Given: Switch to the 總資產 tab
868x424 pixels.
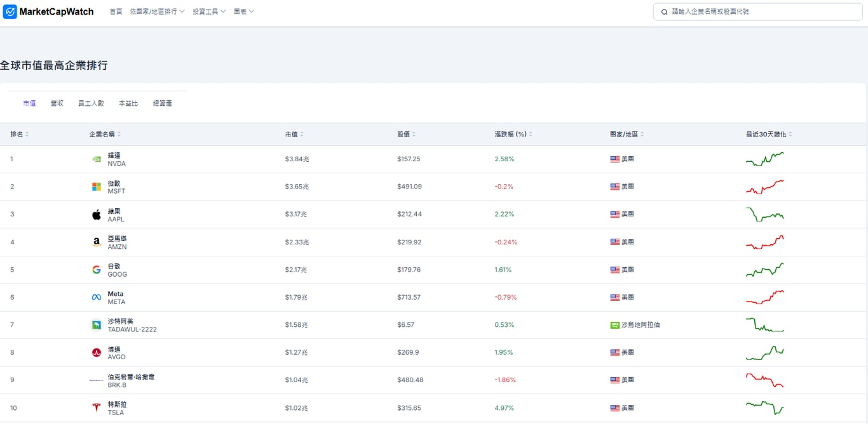Looking at the screenshot, I should tap(163, 103).
